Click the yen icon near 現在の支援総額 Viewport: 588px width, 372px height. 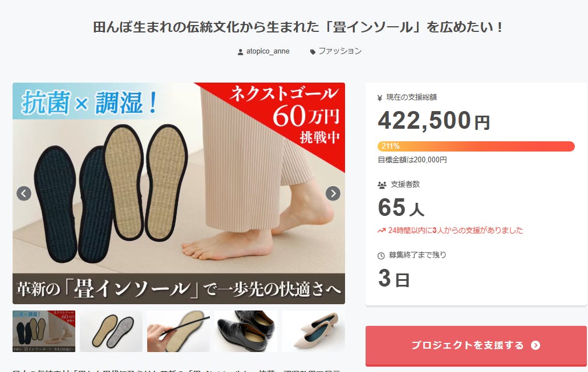pos(380,98)
